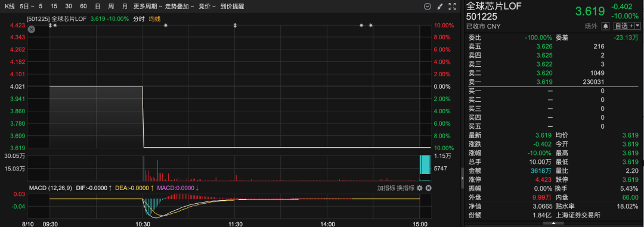The image size is (644, 227).
Task: Click the 外盘 value 9.99万
Action: [541, 198]
